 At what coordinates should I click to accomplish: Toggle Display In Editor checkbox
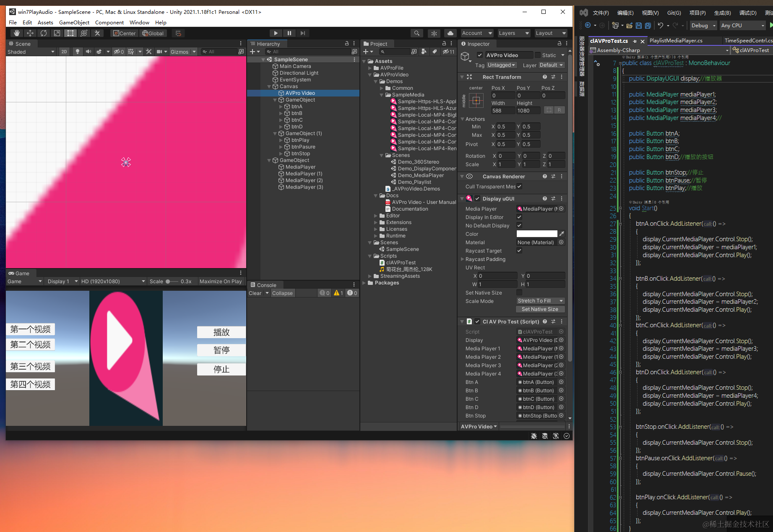tap(519, 217)
